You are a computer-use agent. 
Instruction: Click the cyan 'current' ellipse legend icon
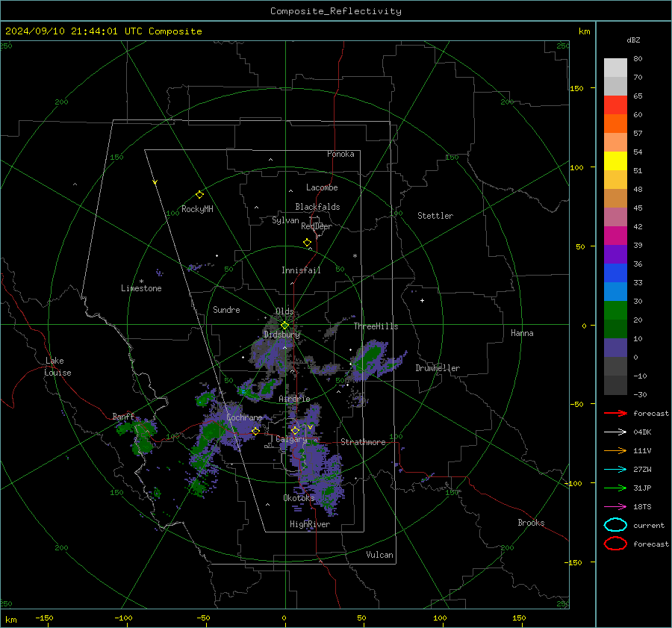pos(615,525)
